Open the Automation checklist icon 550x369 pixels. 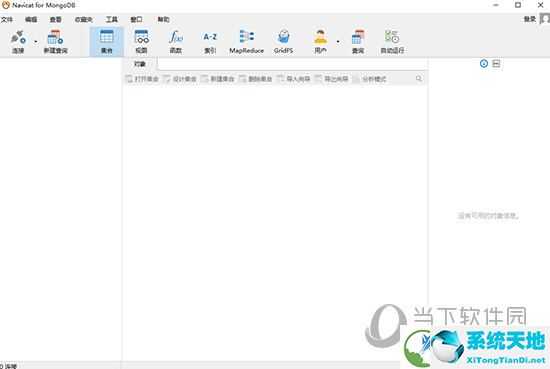392,37
